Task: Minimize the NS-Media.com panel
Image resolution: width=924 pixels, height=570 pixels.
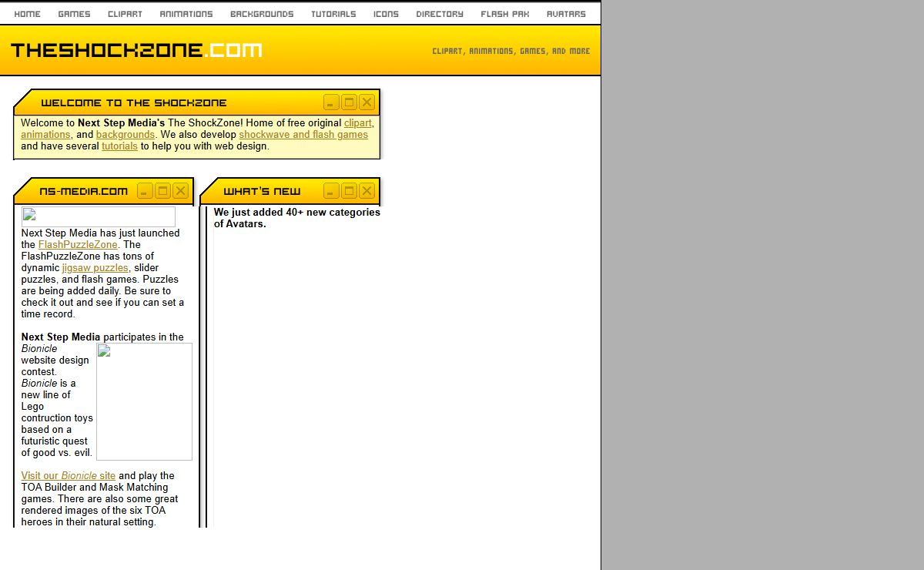Action: pyautogui.click(x=145, y=191)
